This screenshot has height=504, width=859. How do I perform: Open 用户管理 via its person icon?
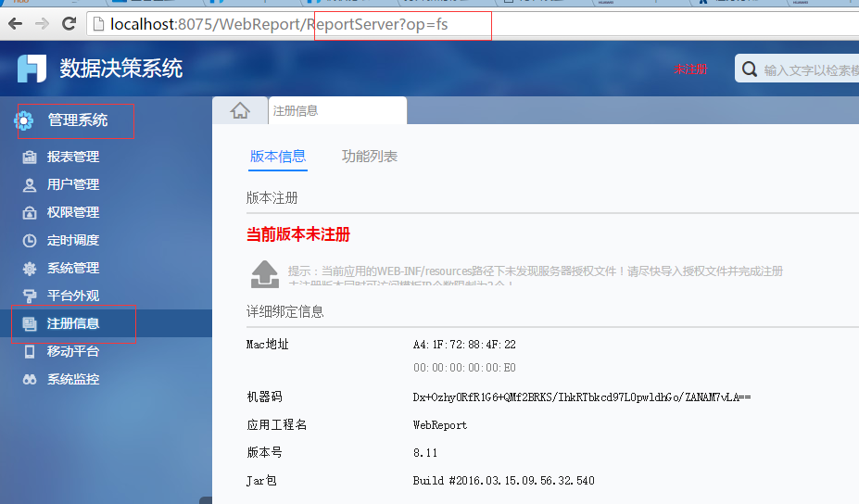pos(30,185)
